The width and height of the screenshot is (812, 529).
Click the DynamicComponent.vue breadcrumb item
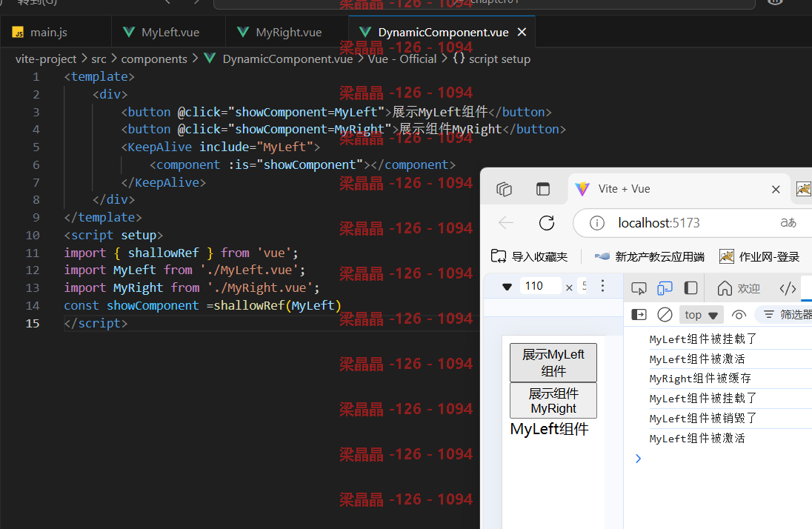coord(287,59)
